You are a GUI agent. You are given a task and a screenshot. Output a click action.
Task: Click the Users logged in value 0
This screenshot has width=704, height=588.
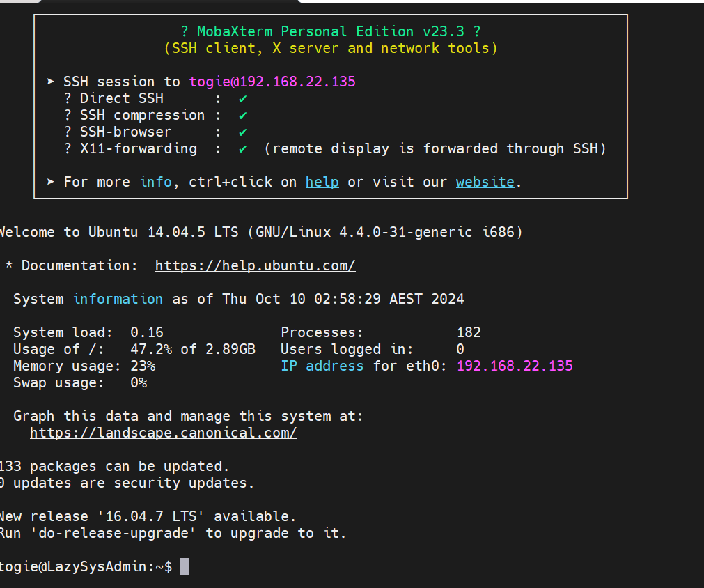tap(460, 349)
